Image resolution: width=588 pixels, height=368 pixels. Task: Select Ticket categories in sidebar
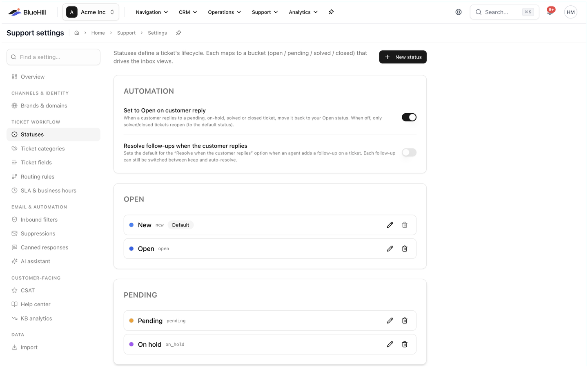pyautogui.click(x=53, y=148)
